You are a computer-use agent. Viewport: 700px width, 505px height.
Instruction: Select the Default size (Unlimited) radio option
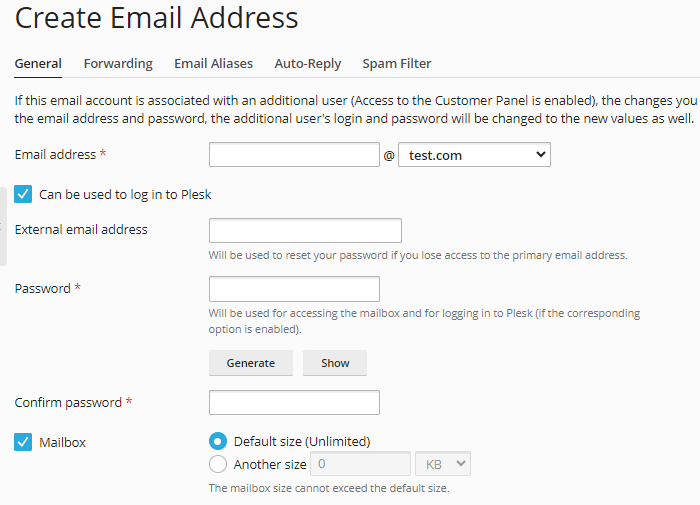tap(218, 441)
